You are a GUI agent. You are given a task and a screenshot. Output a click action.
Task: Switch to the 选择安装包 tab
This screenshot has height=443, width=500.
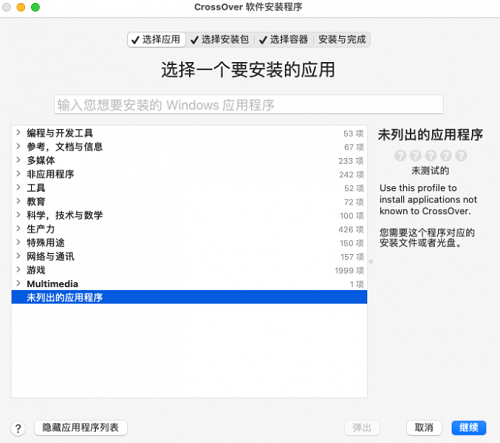tap(220, 40)
